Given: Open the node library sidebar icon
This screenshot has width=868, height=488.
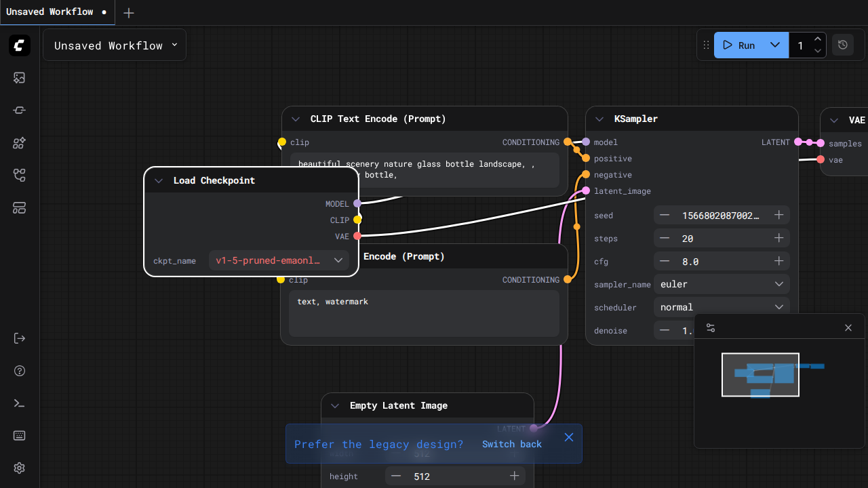Looking at the screenshot, I should pos(20,110).
